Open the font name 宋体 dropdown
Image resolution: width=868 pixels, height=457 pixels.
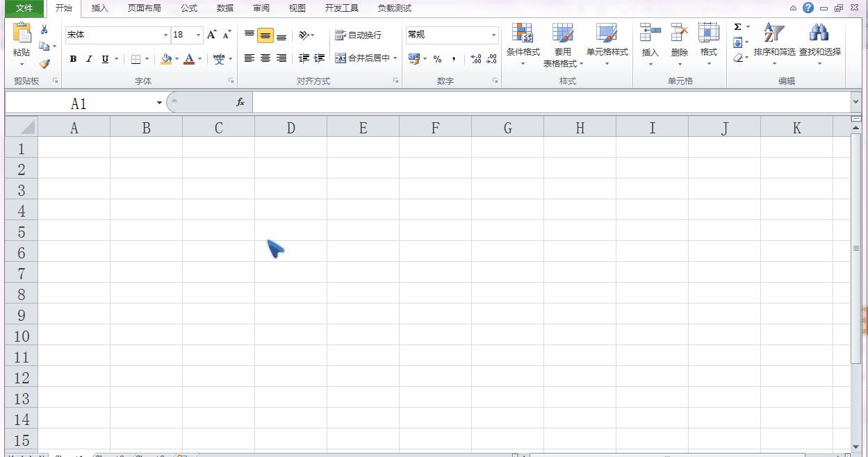(165, 35)
